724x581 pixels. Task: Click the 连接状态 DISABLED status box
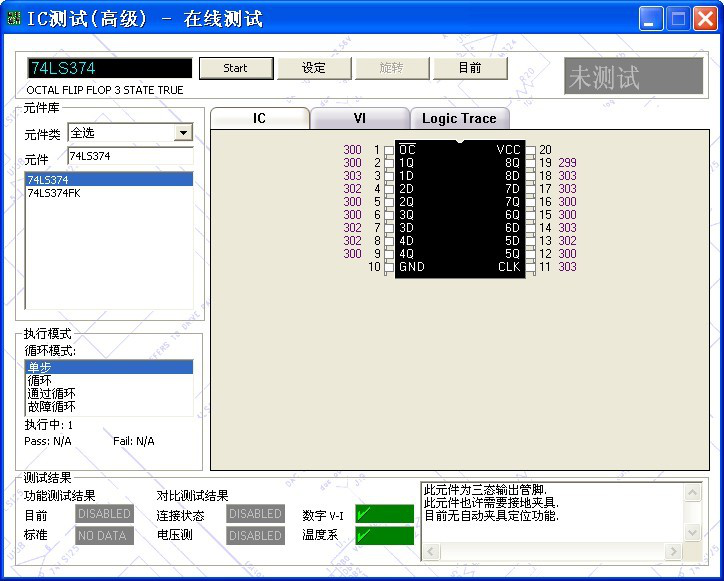pos(255,514)
